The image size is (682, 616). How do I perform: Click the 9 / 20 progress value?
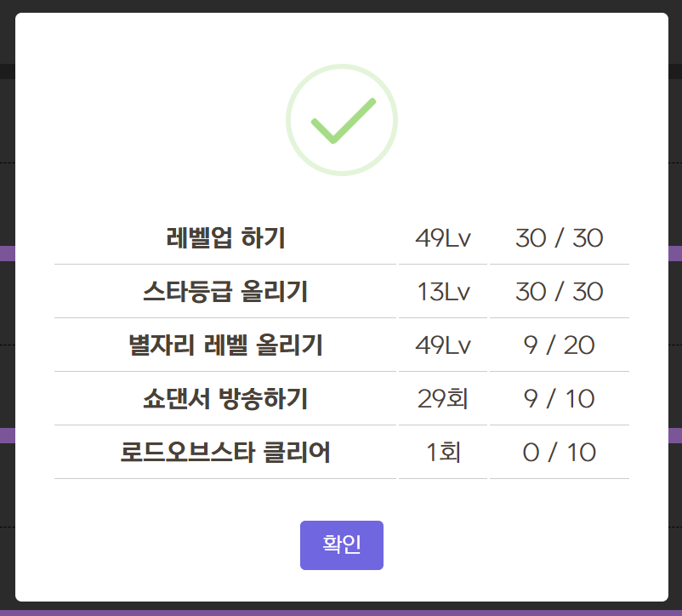tap(559, 345)
